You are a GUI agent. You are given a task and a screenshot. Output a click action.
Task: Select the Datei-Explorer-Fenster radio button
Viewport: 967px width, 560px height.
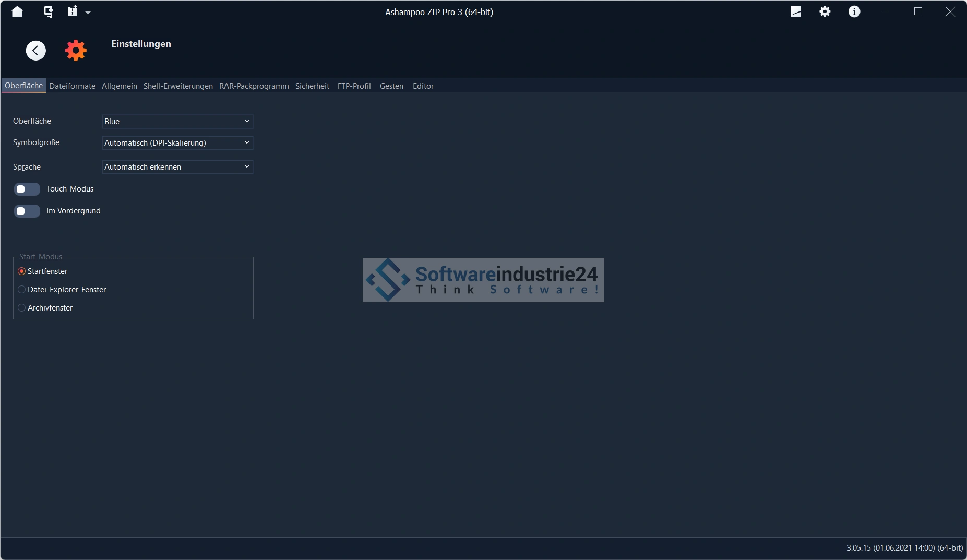(x=22, y=290)
